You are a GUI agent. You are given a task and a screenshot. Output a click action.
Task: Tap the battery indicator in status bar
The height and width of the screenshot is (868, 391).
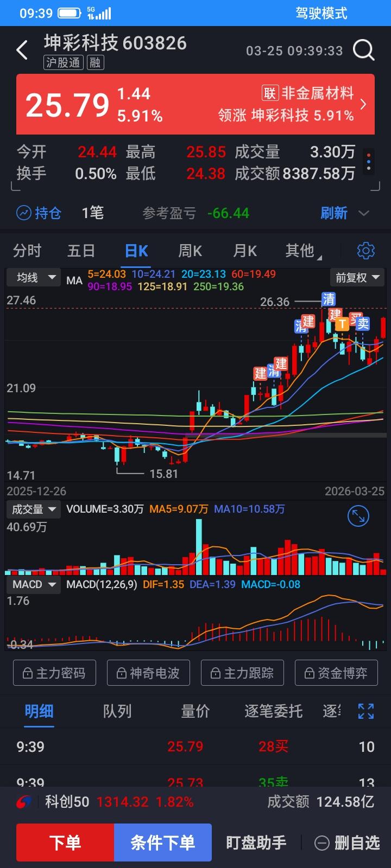(x=70, y=13)
